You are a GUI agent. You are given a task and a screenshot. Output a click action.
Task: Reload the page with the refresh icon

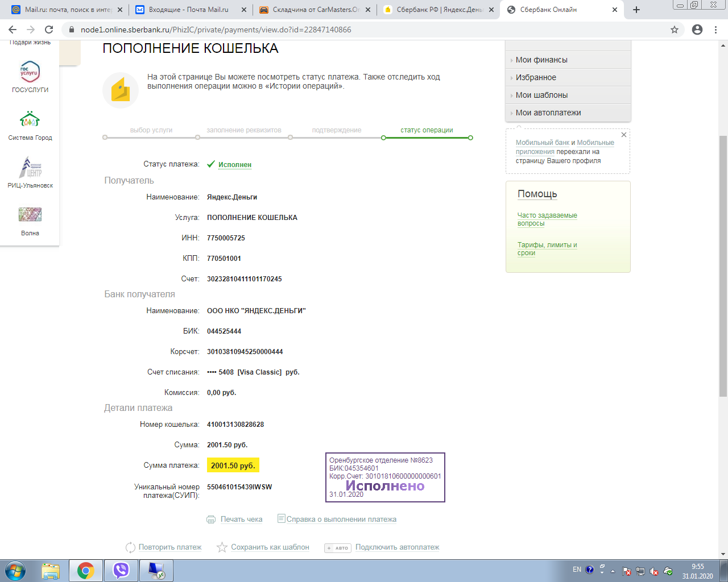[49, 30]
